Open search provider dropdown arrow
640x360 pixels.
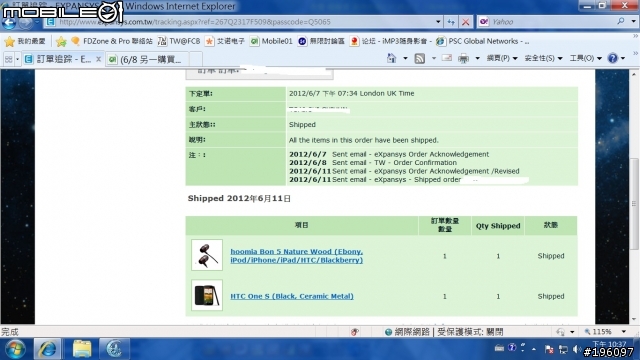click(x=633, y=21)
